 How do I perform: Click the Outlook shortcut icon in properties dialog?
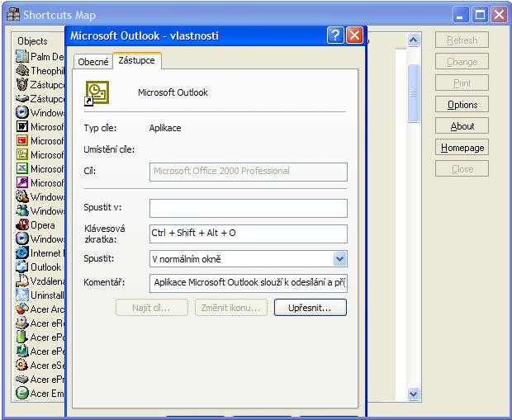pyautogui.click(x=97, y=93)
